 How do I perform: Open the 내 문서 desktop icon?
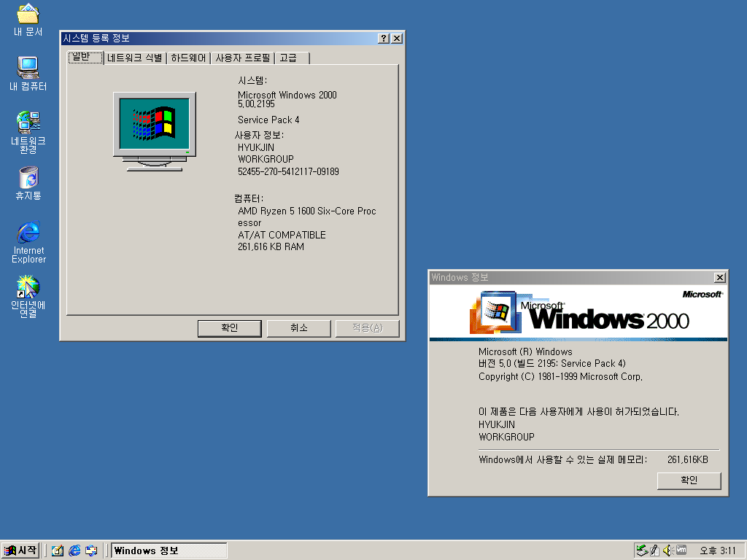tap(28, 20)
